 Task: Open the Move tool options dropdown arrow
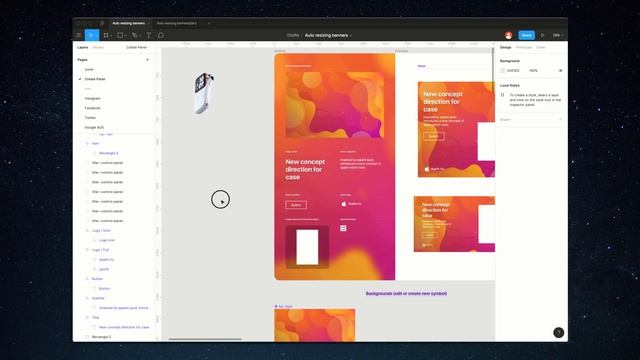(x=96, y=36)
